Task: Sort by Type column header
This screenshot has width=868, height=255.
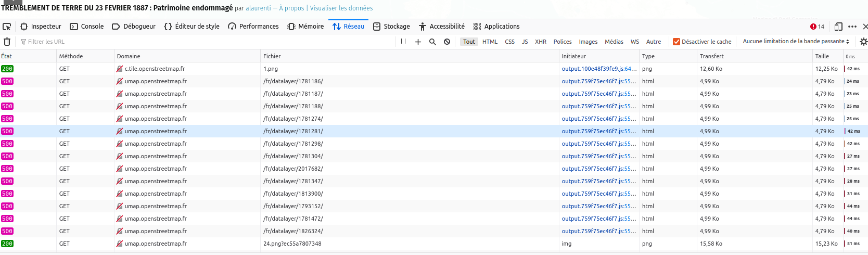Action: point(668,56)
